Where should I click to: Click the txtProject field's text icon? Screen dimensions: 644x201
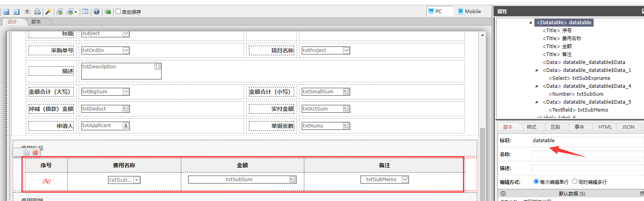[346, 50]
